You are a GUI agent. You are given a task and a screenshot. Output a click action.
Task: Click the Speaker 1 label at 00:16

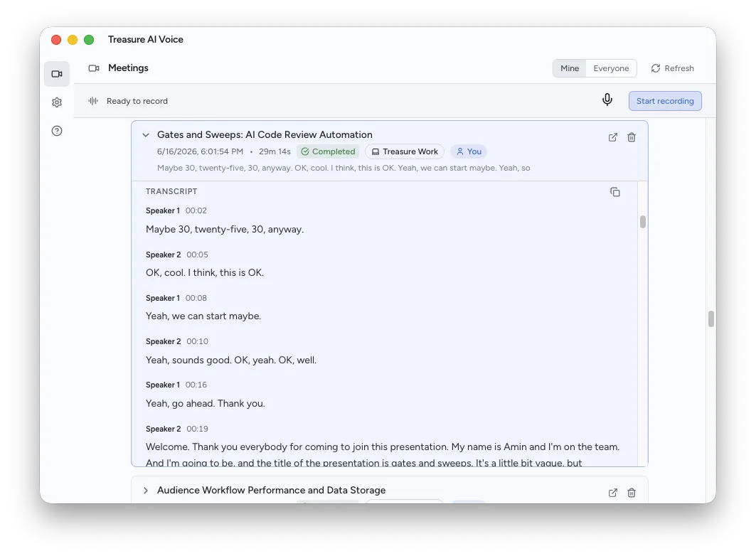click(x=163, y=385)
